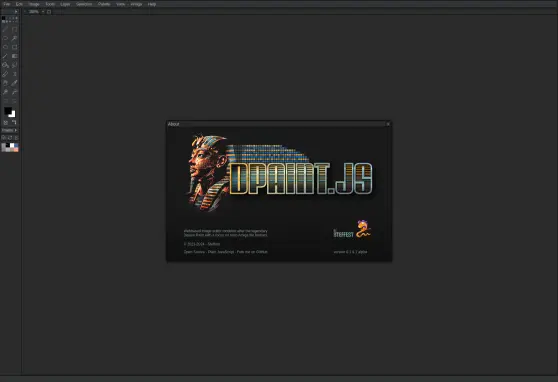Open the Palette menu
Viewport: 558px width, 382px height.
tap(104, 4)
